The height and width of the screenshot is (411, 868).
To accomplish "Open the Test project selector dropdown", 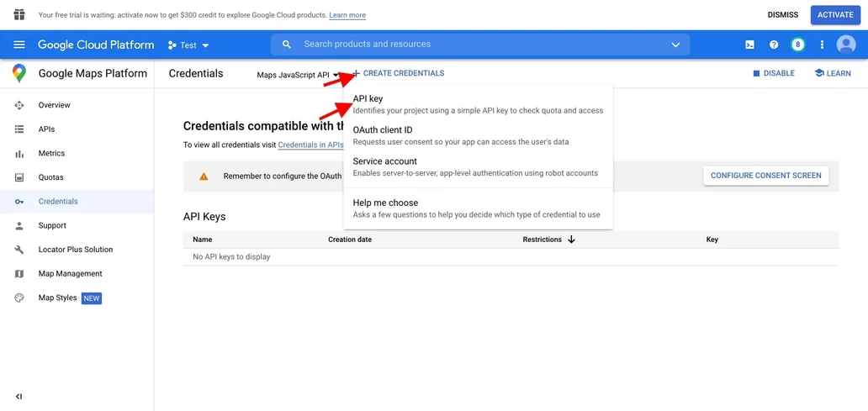I will [188, 45].
